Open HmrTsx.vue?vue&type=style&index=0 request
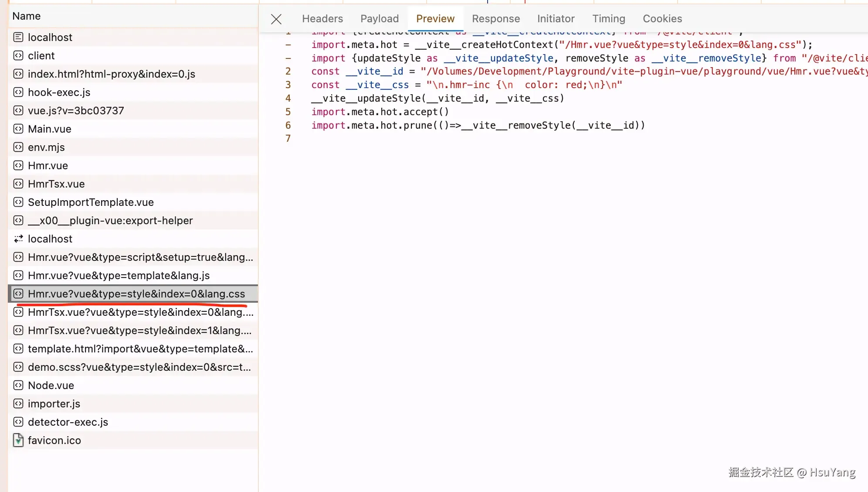The width and height of the screenshot is (868, 492). (x=133, y=312)
